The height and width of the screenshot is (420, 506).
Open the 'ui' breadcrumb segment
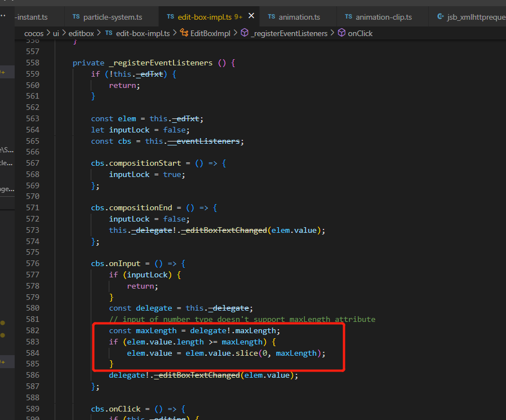coord(56,34)
